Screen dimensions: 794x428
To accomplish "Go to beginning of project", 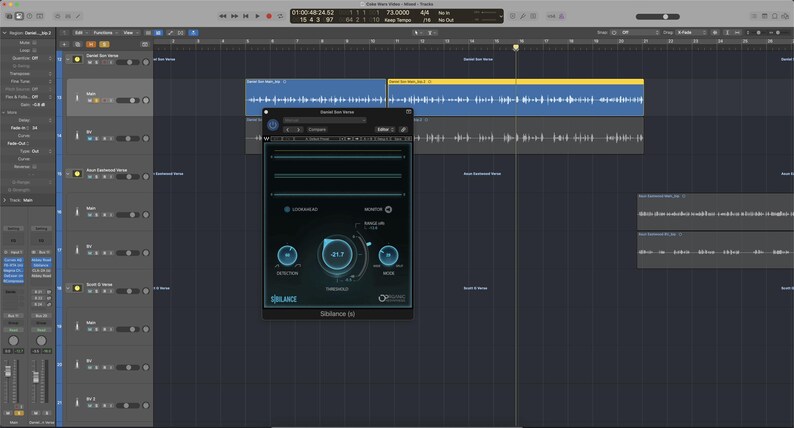I will (246, 16).
